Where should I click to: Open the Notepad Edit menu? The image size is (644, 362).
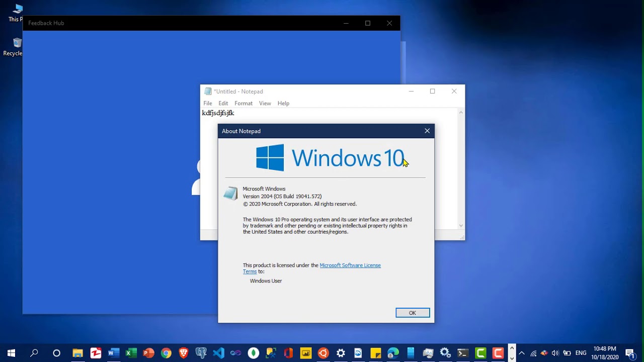(223, 103)
